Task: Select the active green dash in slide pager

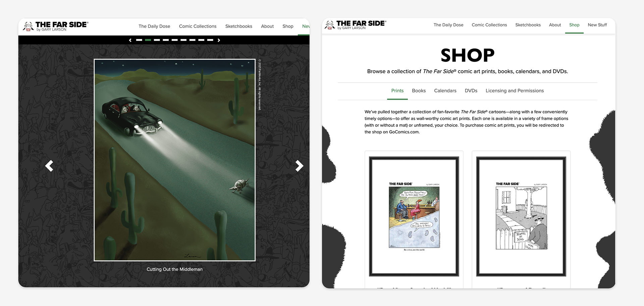Action: point(148,40)
